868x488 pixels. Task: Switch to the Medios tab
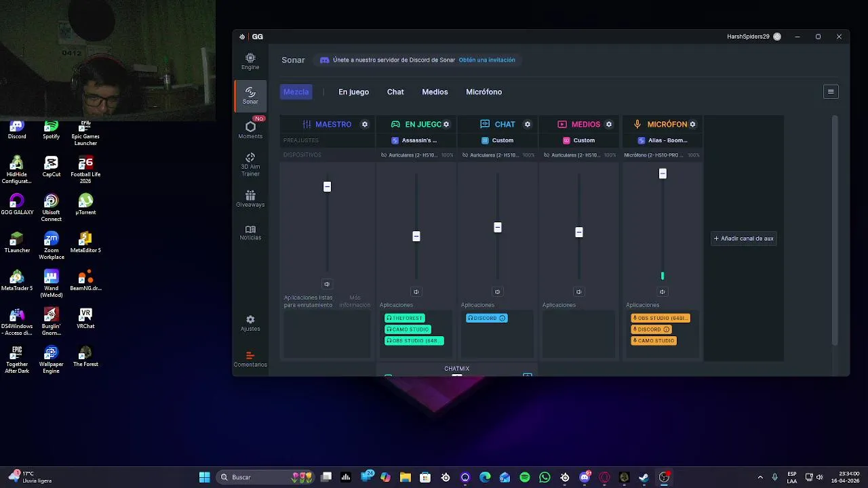click(x=435, y=91)
